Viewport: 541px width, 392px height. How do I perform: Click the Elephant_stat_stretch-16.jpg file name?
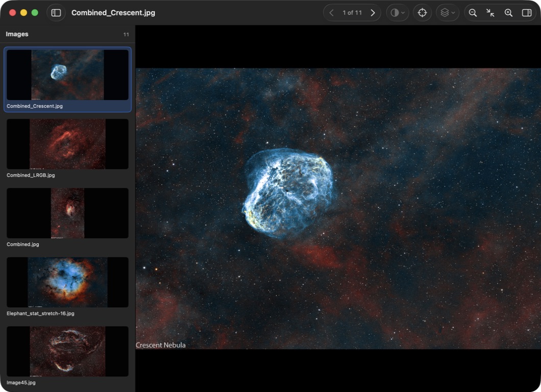40,313
